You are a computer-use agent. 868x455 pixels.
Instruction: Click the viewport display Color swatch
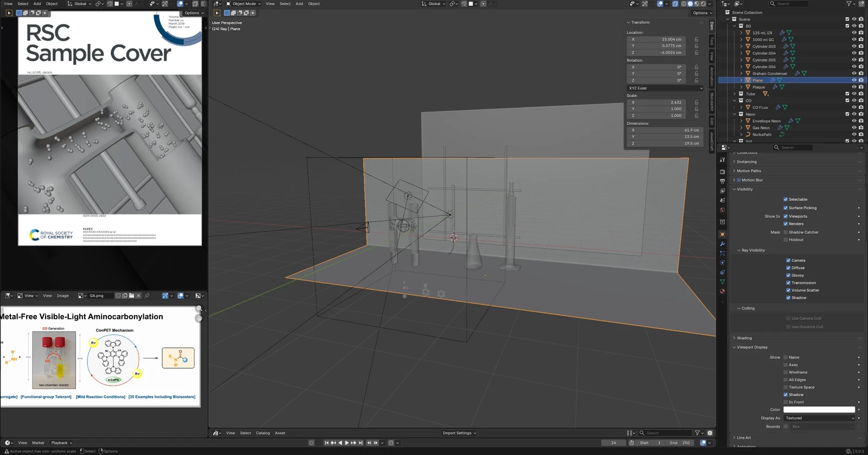tap(819, 409)
